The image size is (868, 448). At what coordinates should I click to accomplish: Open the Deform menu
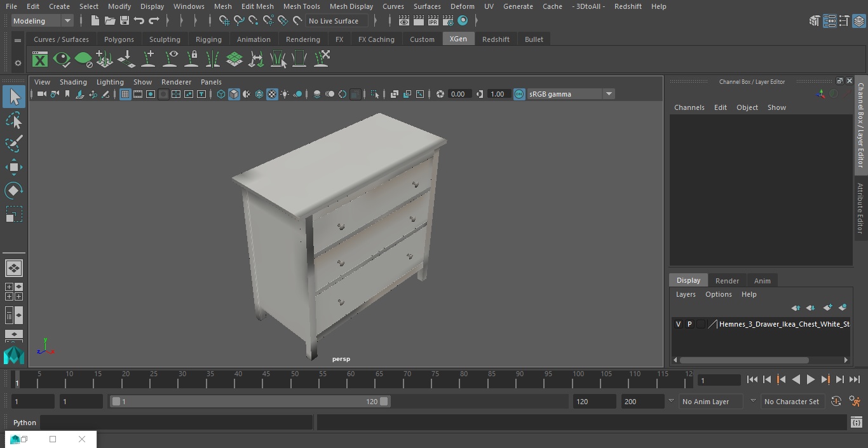pos(463,6)
